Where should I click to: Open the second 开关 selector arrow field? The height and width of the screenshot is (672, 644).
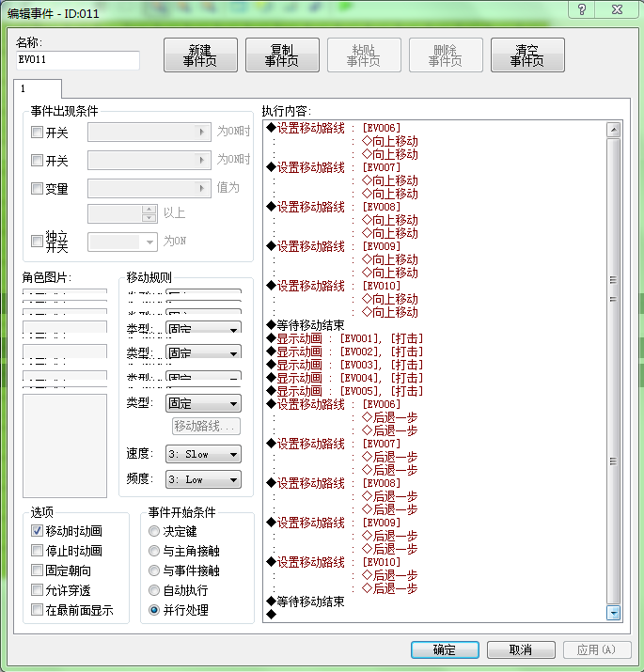pyautogui.click(x=149, y=160)
